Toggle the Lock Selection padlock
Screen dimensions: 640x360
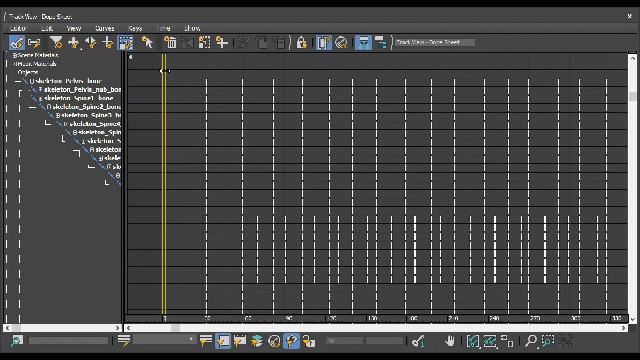pyautogui.click(x=301, y=42)
